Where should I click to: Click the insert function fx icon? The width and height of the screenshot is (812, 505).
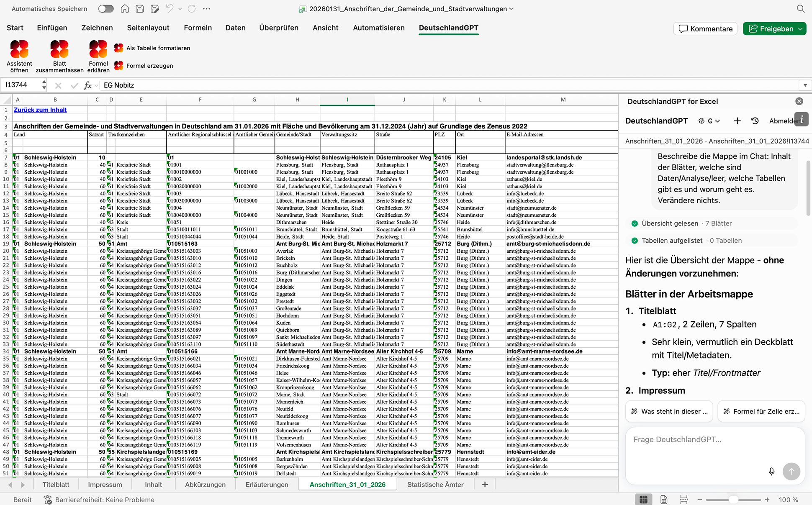87,85
